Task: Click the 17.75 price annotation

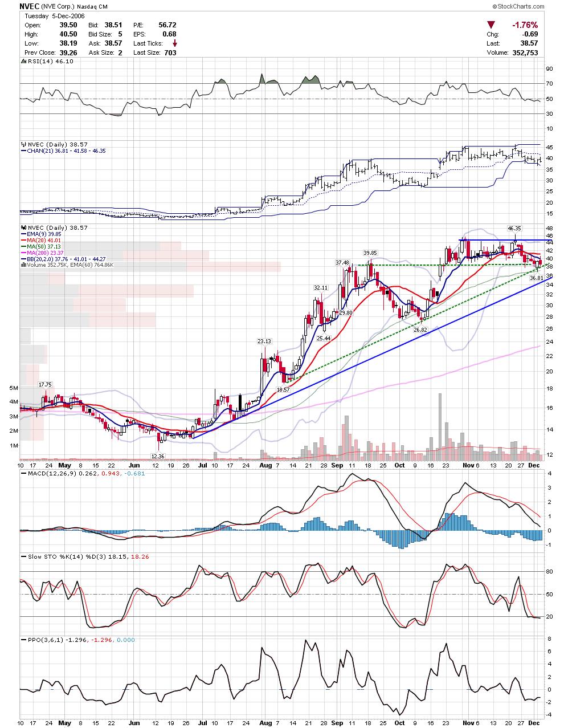Action: [x=46, y=384]
